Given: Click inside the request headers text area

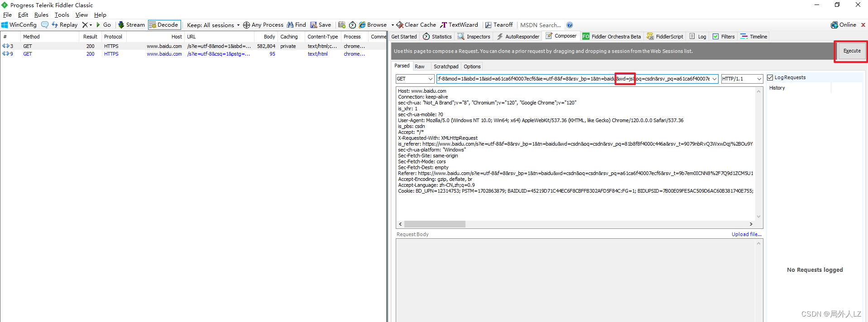Looking at the screenshot, I should click(x=575, y=154).
